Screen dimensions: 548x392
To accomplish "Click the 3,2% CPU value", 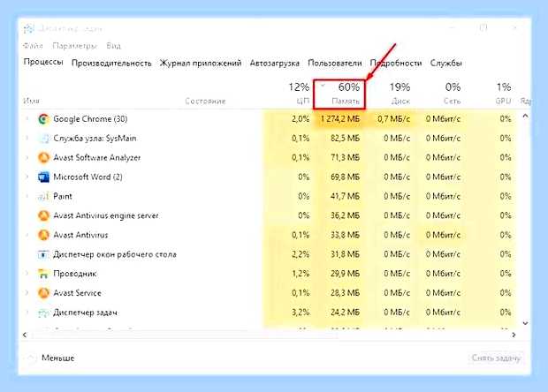I will [301, 313].
